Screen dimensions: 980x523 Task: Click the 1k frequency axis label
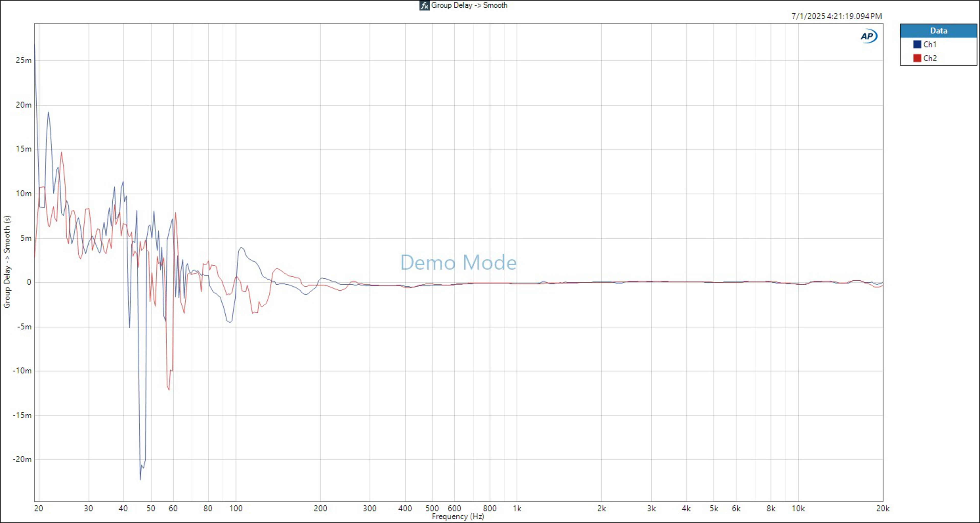tap(517, 508)
